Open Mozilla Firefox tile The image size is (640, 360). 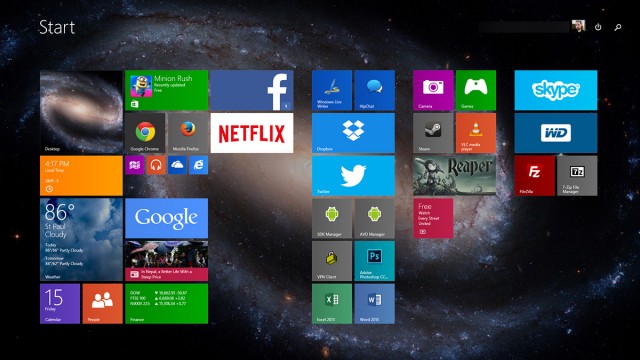tap(188, 133)
